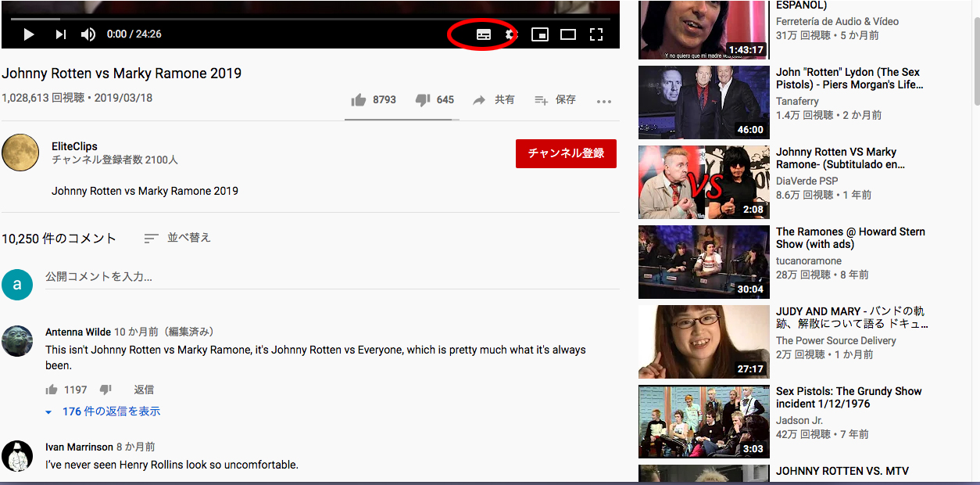
Task: Open the video thumbnail with 1:43:17 duration
Action: click(704, 30)
